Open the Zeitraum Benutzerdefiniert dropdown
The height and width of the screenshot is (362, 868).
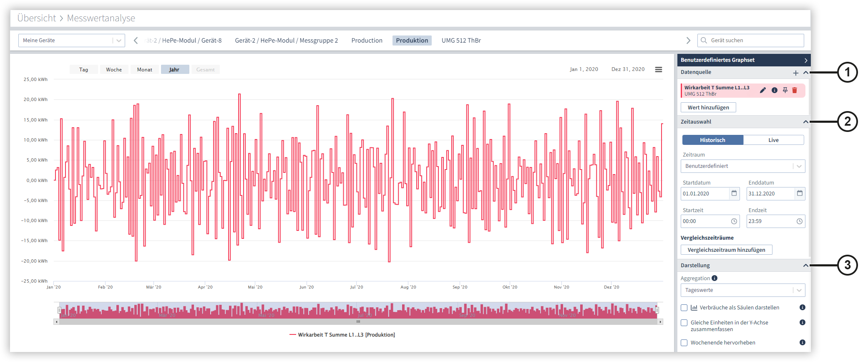click(743, 166)
